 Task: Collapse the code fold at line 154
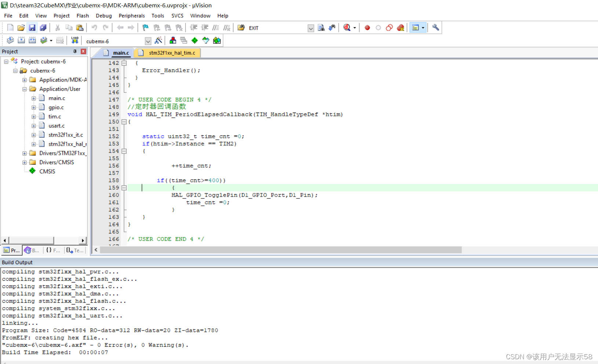124,151
